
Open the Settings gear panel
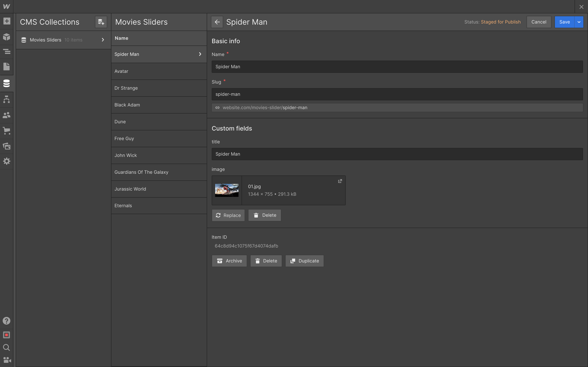pyautogui.click(x=7, y=161)
